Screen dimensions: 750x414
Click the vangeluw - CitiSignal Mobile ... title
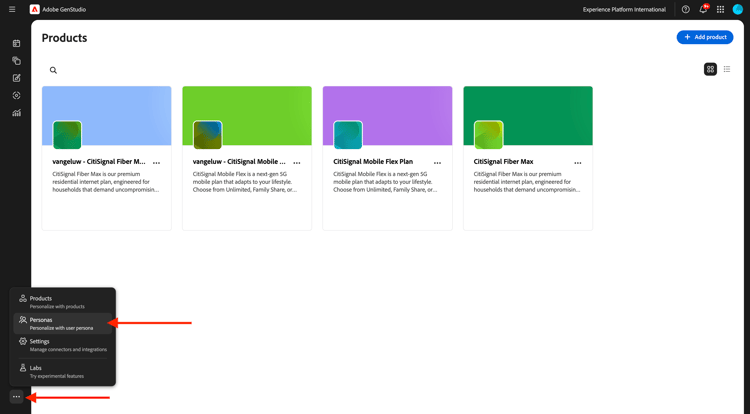click(x=239, y=162)
